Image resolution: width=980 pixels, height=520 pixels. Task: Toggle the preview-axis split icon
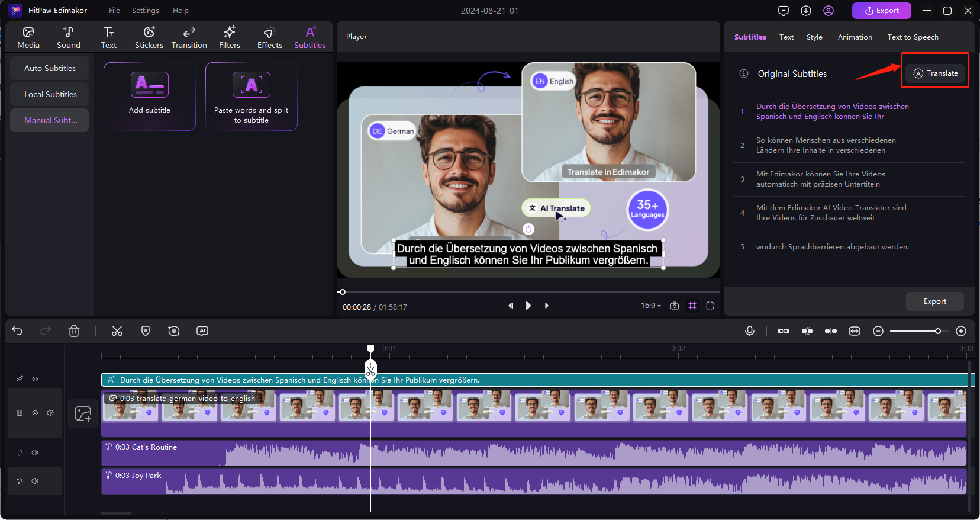tap(831, 331)
